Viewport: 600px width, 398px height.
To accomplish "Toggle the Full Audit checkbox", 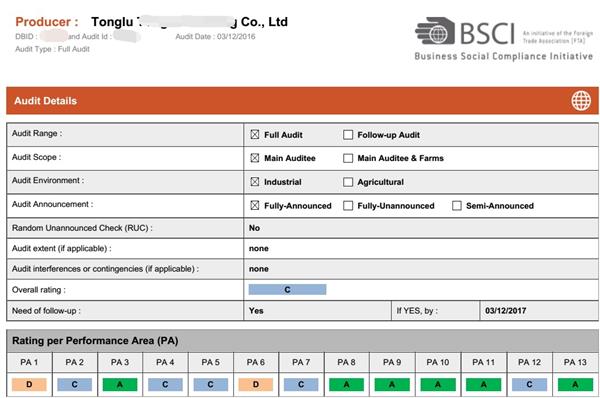I will pyautogui.click(x=255, y=135).
